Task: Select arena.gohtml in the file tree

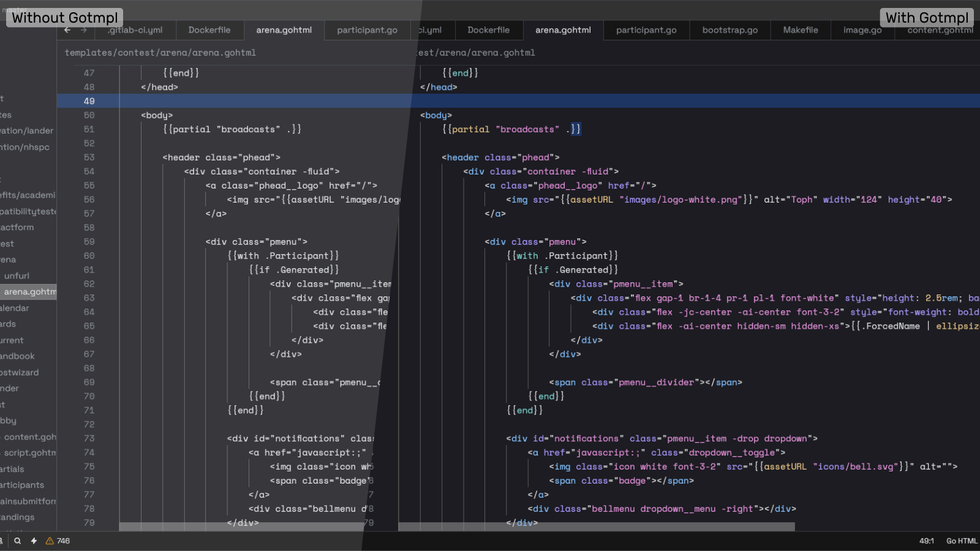Action: click(29, 292)
